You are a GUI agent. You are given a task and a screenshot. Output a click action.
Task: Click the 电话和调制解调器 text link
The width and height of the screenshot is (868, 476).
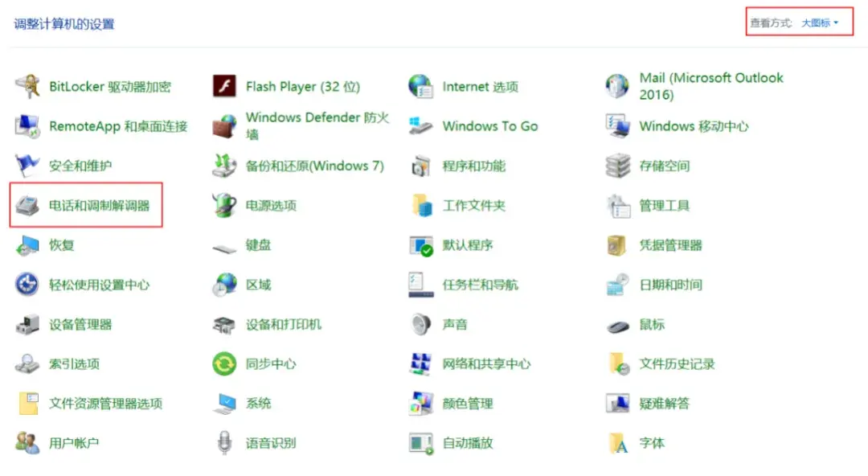click(x=100, y=206)
